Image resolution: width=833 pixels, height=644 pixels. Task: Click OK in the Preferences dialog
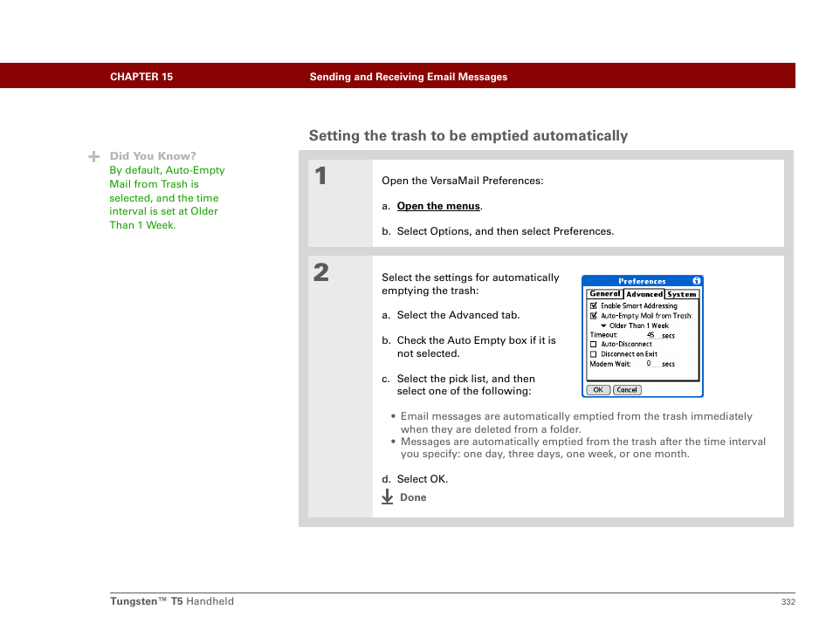(598, 390)
